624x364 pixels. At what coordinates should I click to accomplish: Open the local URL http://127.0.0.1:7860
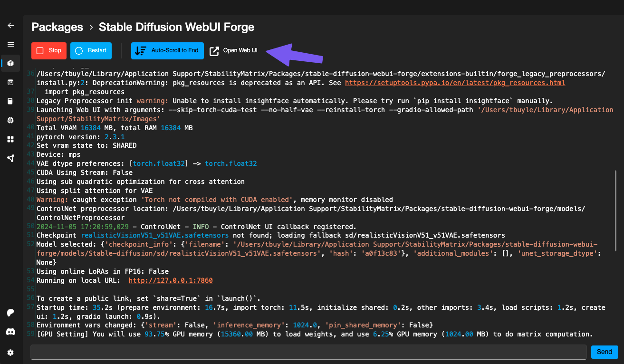point(171,280)
